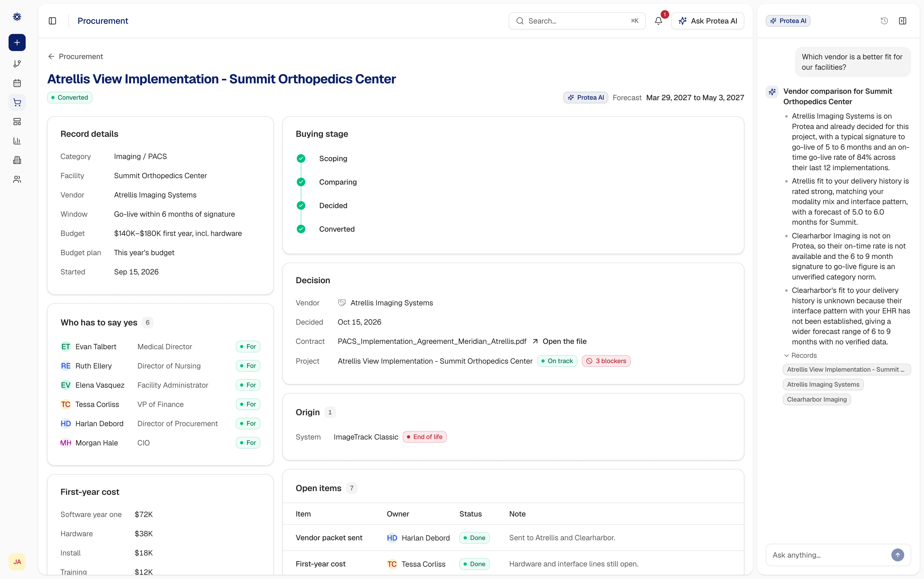Screen dimensions: 924x579
Task: Open Atrellis Imaging Systems record chip
Action: (823, 384)
